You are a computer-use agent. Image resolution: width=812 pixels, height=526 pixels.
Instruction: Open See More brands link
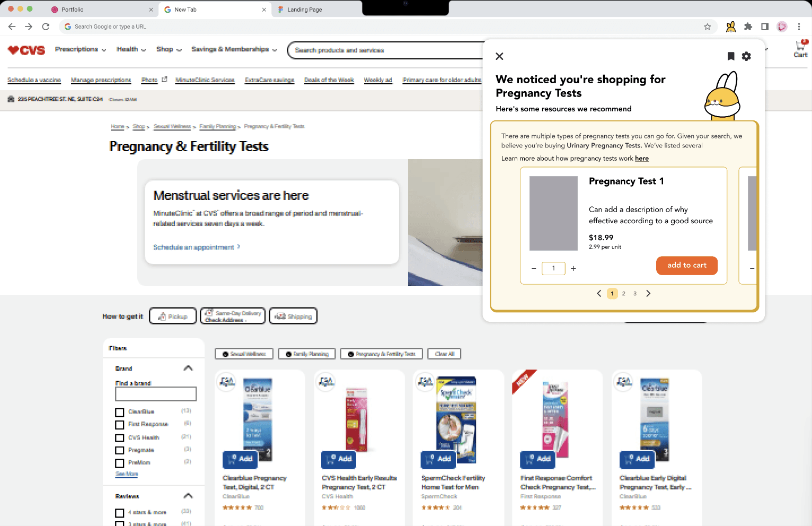(127, 474)
